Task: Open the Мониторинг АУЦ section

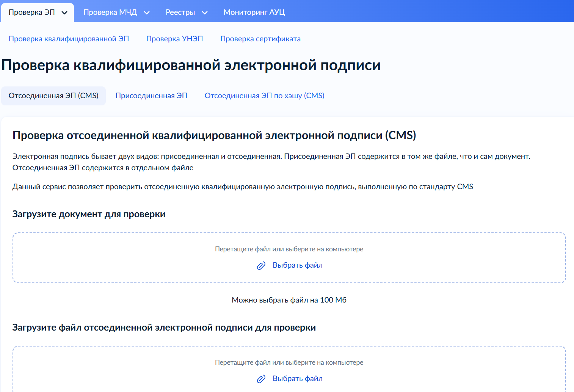Action: [254, 12]
